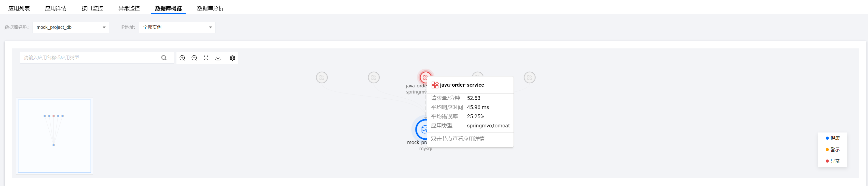
Task: Click the rightmost gray application node
Action: [529, 77]
